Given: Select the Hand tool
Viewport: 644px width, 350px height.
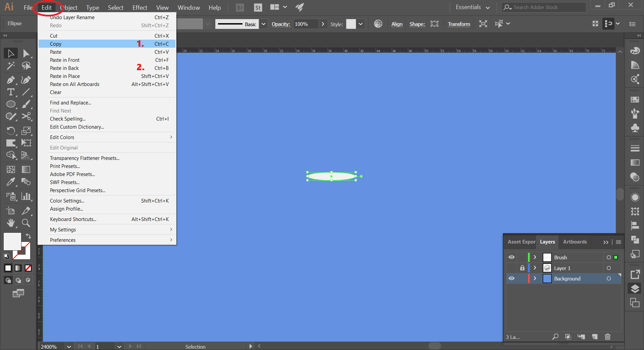Looking at the screenshot, I should point(11,223).
